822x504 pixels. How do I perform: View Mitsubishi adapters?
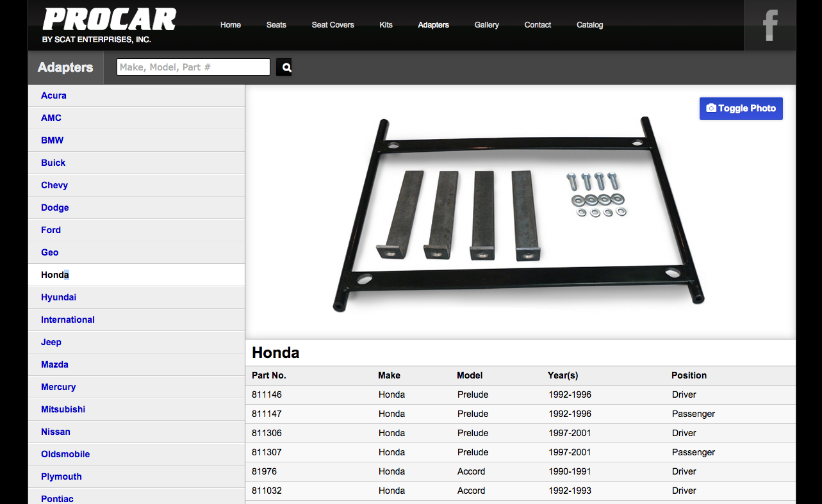coord(136,409)
